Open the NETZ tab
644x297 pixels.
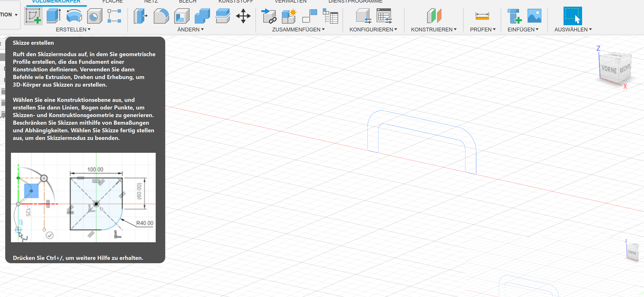[x=151, y=1]
